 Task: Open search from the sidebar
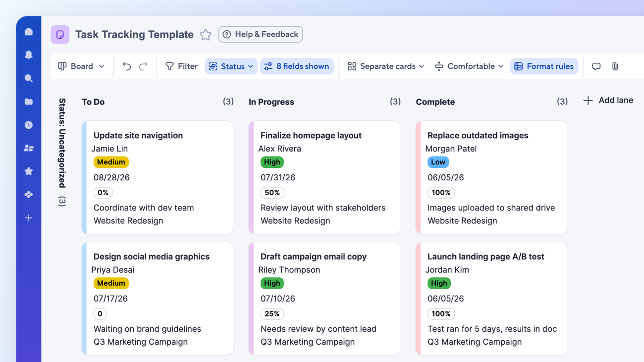[x=28, y=78]
